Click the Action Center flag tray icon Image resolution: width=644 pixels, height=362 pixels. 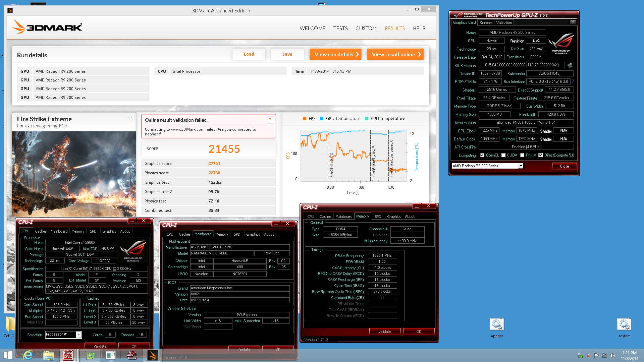click(596, 356)
